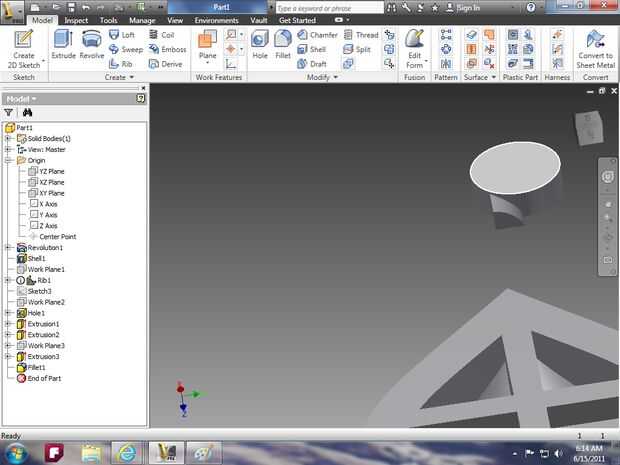Apply the Chamfer tool

point(318,35)
